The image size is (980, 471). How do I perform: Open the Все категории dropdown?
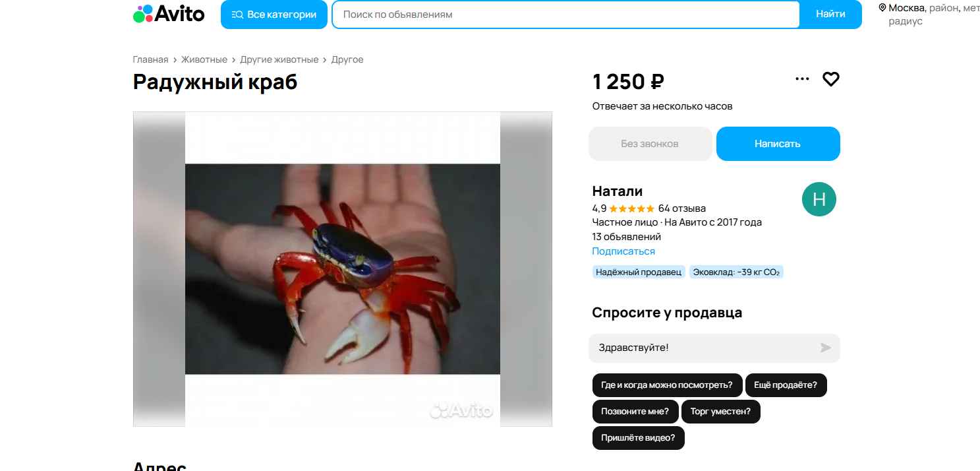point(274,15)
